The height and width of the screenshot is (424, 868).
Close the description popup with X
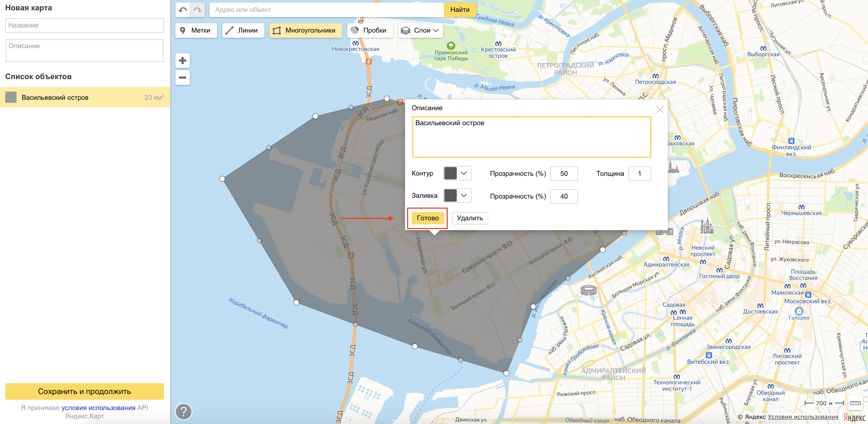click(x=660, y=110)
